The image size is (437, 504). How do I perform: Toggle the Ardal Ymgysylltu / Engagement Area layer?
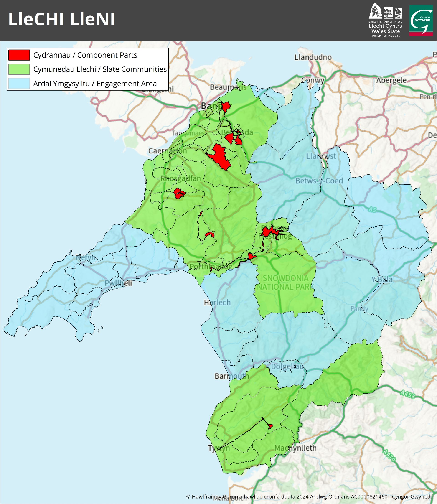click(x=95, y=83)
